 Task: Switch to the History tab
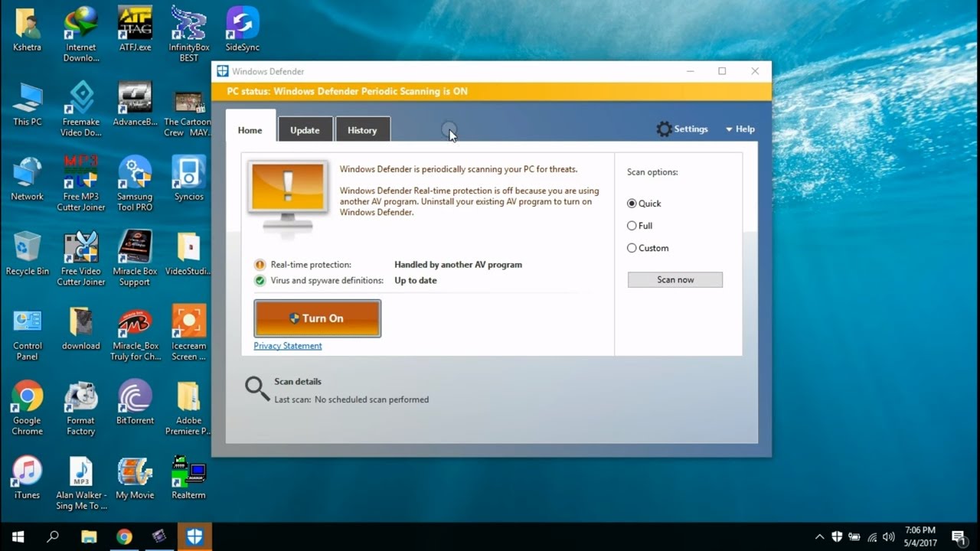362,130
